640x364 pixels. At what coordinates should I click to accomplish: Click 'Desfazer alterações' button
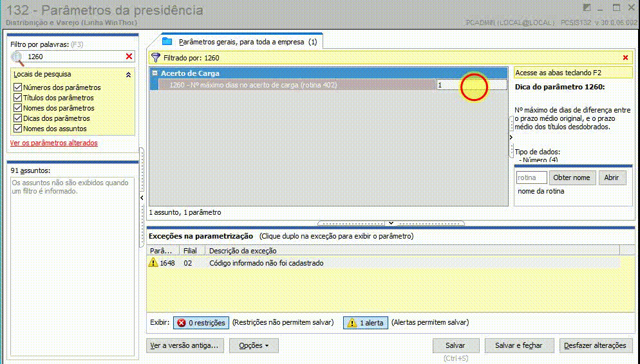[595, 345]
